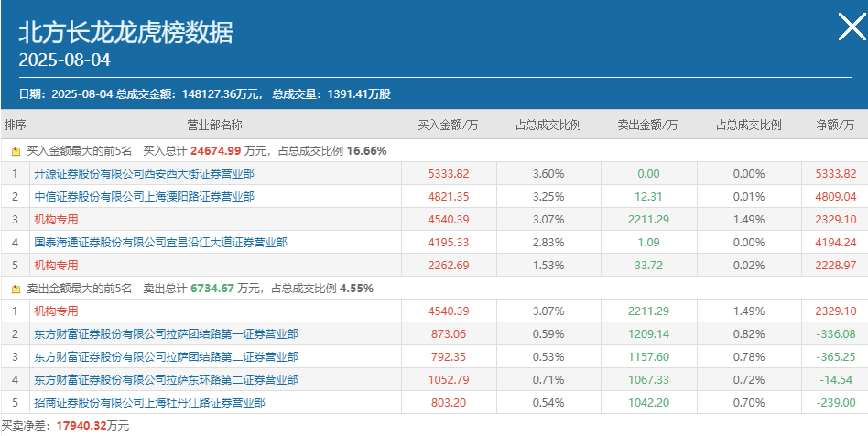Select net amount -239.00
Image resolution: width=868 pixels, height=436 pixels.
point(838,403)
